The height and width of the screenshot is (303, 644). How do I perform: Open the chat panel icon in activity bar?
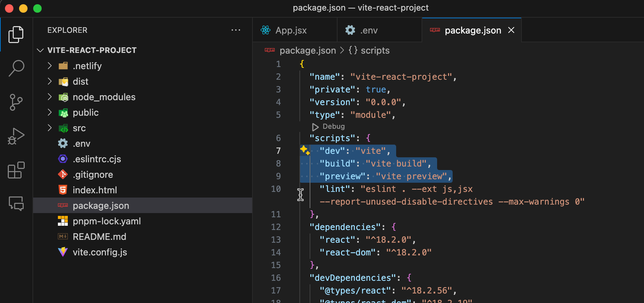[x=16, y=204]
